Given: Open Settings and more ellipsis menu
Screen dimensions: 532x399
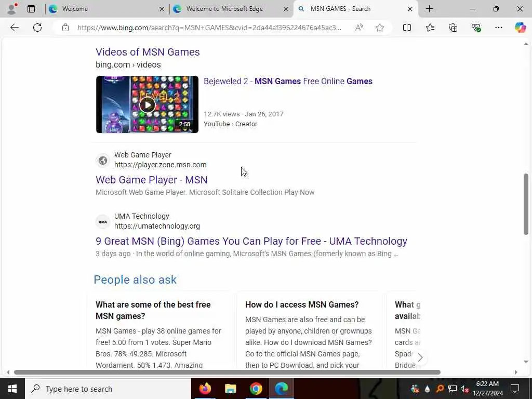Looking at the screenshot, I should click(498, 28).
